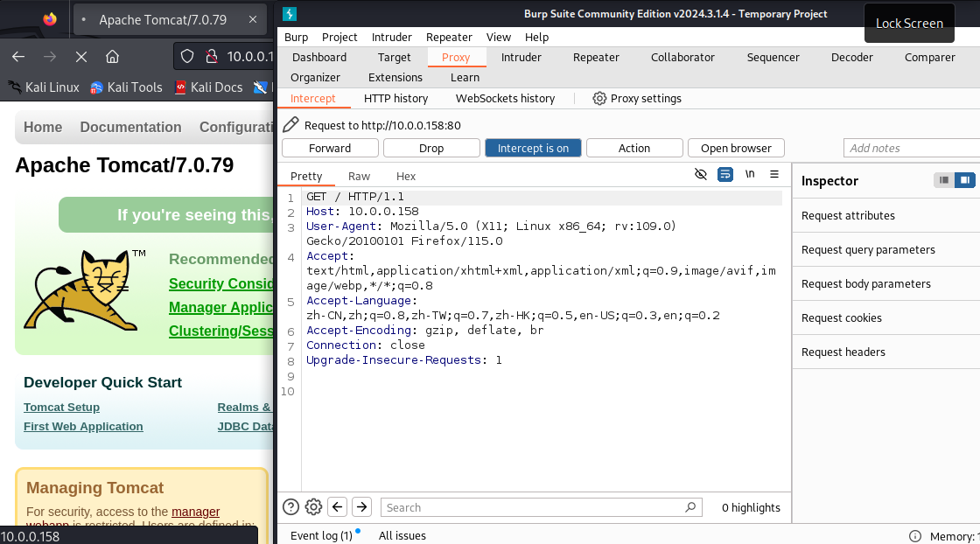Switch to Organizer tab
Screen dimensions: 980x544
tap(315, 78)
